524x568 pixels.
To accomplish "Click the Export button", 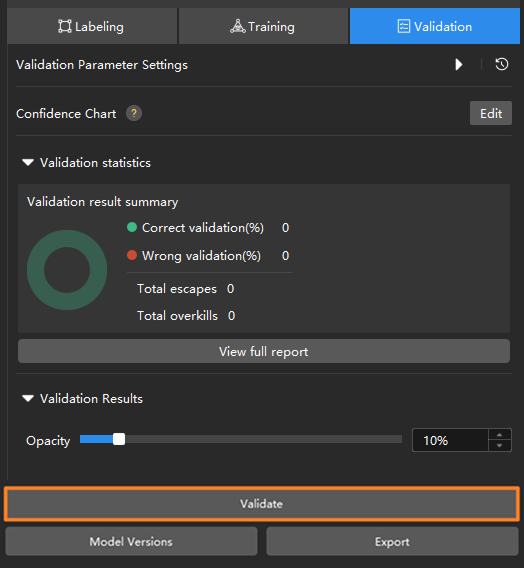I will pos(392,541).
